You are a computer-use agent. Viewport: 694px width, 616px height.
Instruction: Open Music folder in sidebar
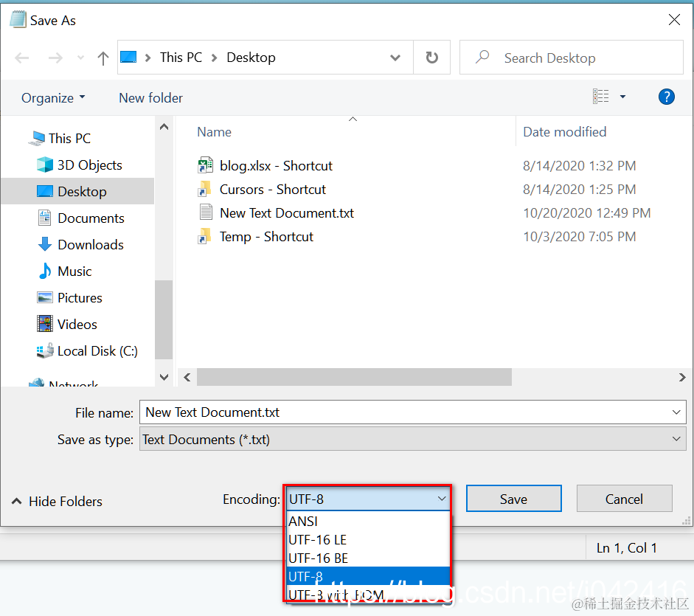click(x=74, y=271)
